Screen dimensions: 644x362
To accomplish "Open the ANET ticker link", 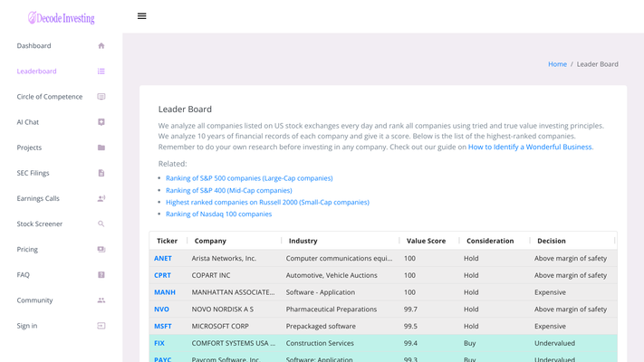I will tap(163, 258).
